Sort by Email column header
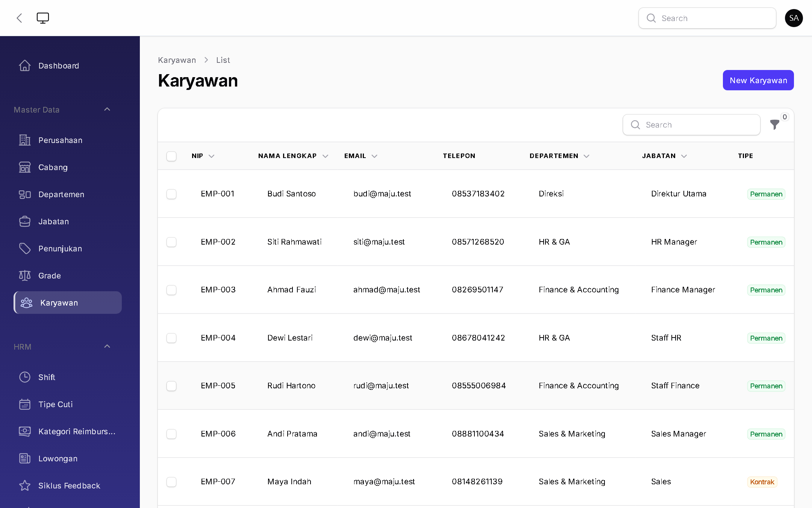This screenshot has width=812, height=508. pos(361,156)
